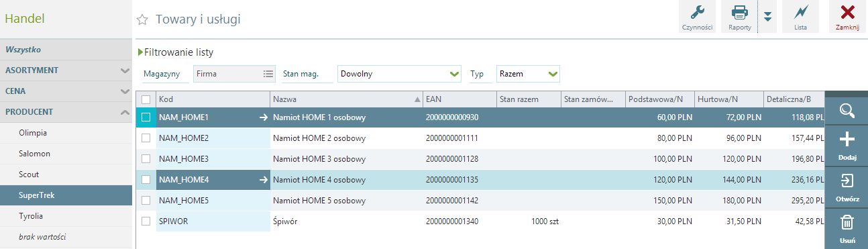This screenshot has width=868, height=249.
Task: Click the magnifier search icon
Action: (x=847, y=110)
